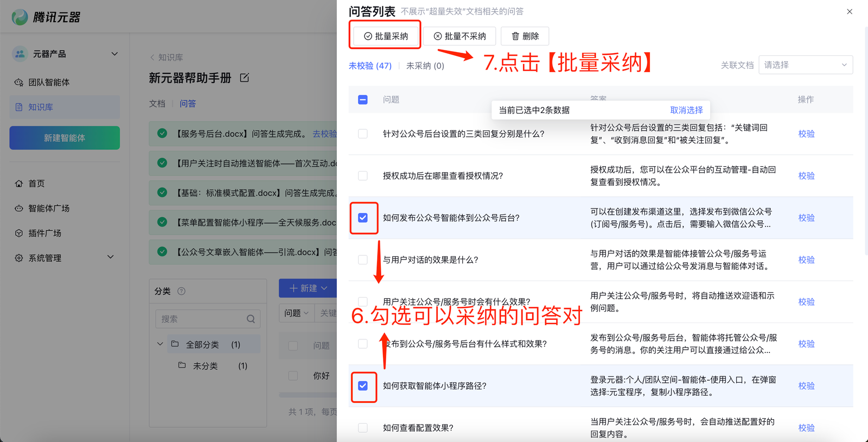Click 批量不采纳 button
868x442 pixels.
tap(459, 36)
